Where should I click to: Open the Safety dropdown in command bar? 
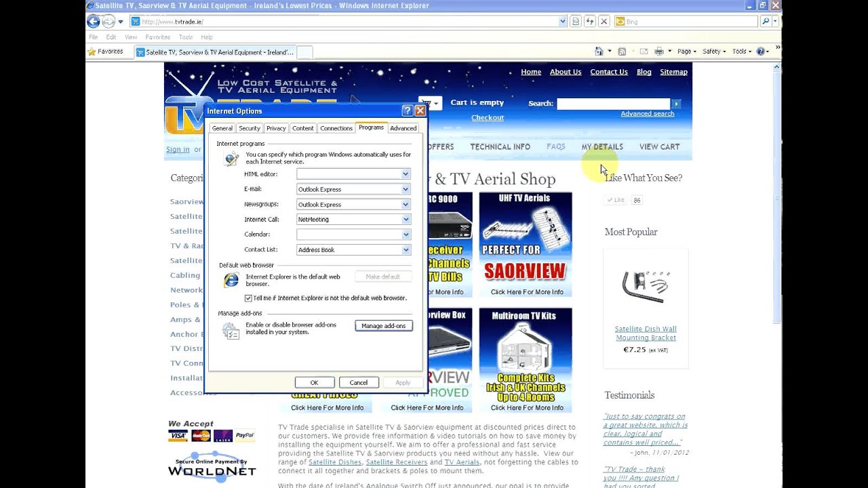tap(714, 52)
